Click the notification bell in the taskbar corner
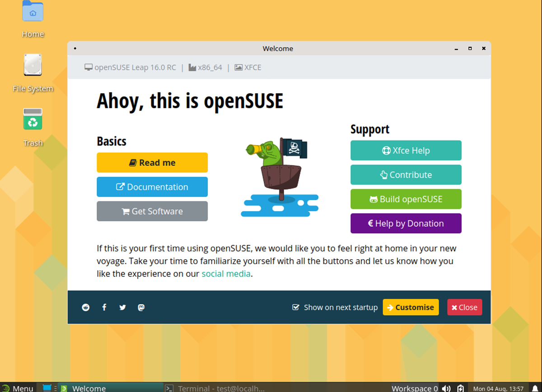The image size is (542, 392). (535, 388)
